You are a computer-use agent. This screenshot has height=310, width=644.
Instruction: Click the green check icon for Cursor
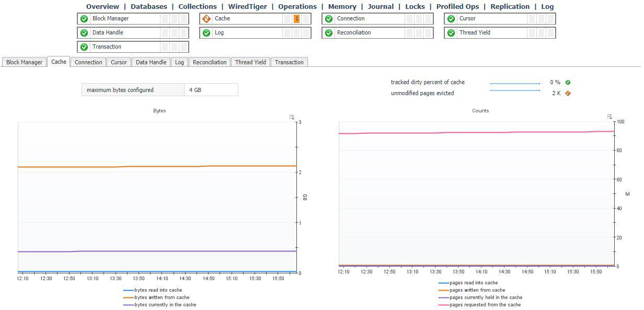click(451, 19)
